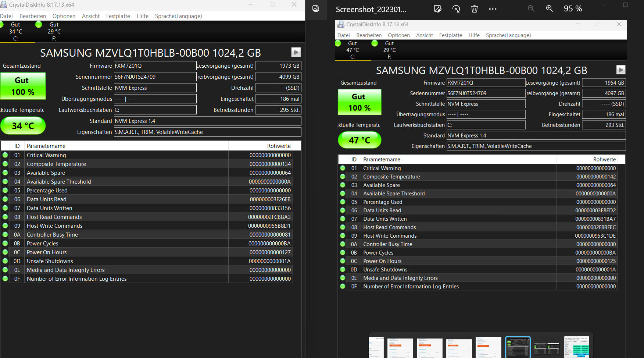Click the status dot beside raw value 00000000000134

(5, 164)
